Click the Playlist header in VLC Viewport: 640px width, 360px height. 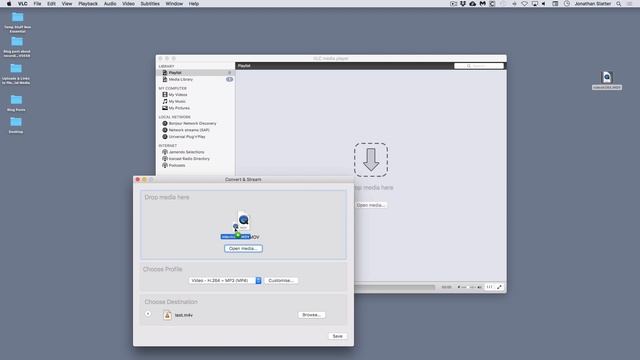[244, 66]
